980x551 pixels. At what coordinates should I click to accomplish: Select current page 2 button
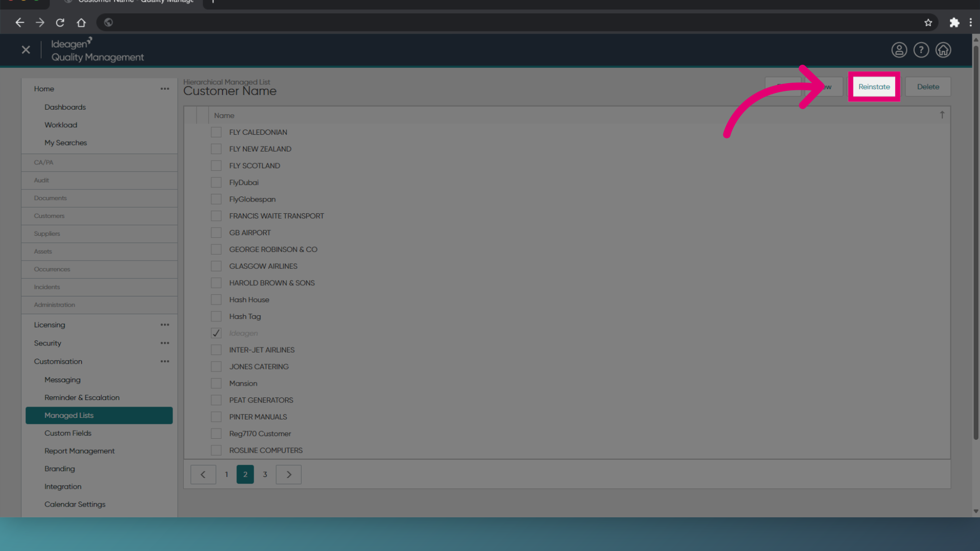(x=245, y=474)
